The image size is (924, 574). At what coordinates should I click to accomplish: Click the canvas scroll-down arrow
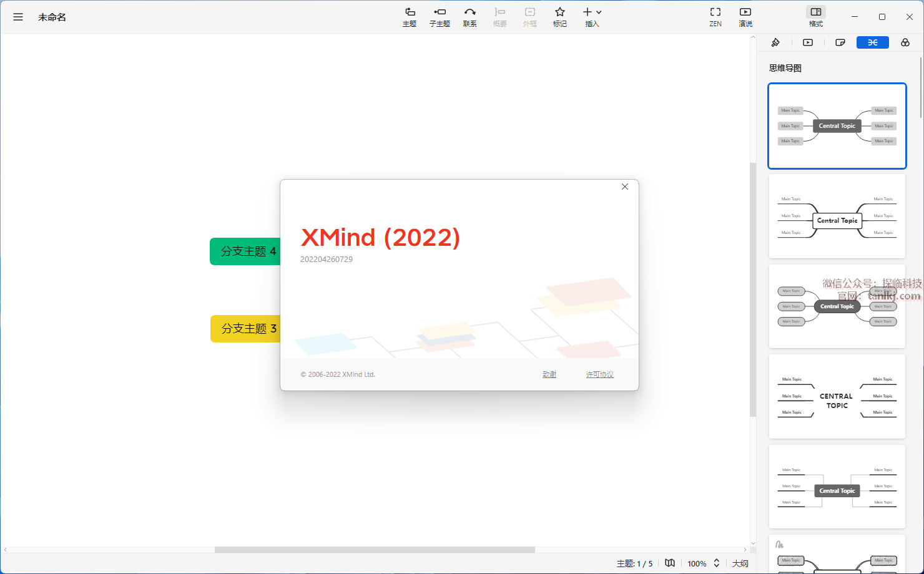[753, 543]
